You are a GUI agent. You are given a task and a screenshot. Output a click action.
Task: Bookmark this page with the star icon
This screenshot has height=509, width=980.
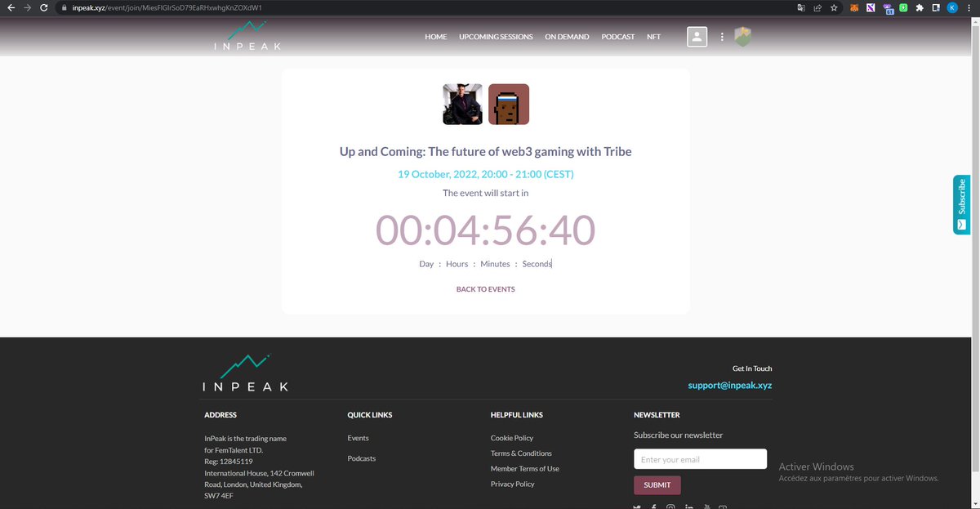click(833, 7)
